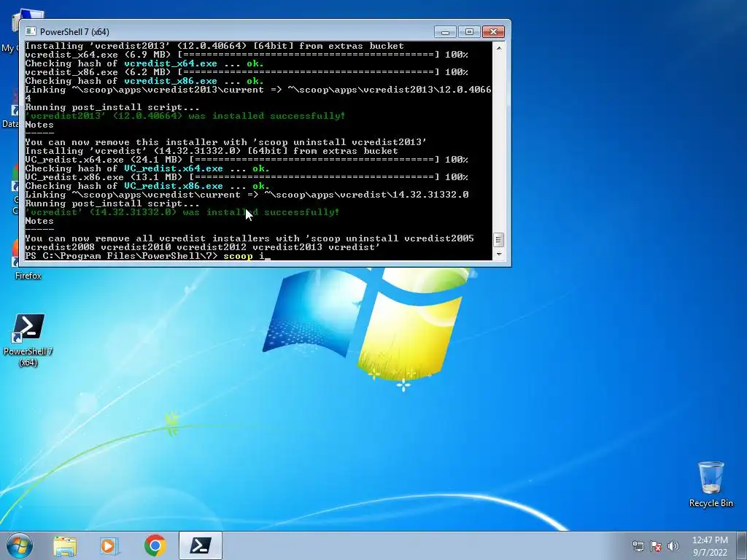This screenshot has width=747, height=560.
Task: Click the green 'vcredist2013' installed successfully line
Action: point(185,116)
